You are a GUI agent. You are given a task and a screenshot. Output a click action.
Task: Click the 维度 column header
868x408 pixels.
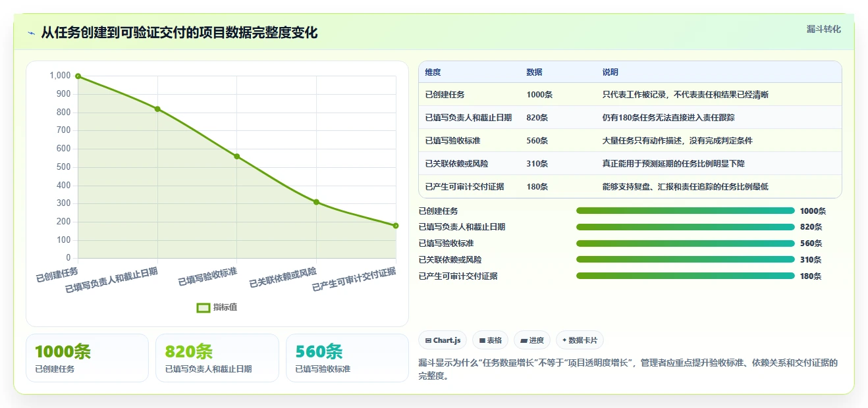pos(433,72)
